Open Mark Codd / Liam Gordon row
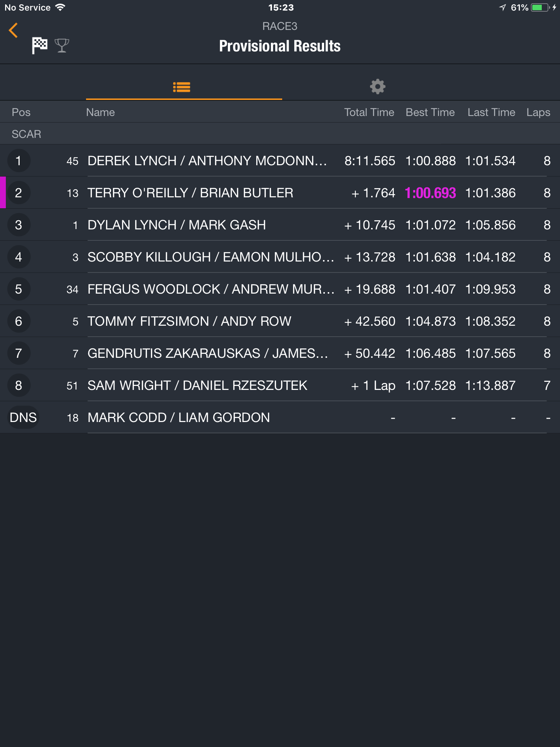The height and width of the screenshot is (747, 560). (280, 418)
